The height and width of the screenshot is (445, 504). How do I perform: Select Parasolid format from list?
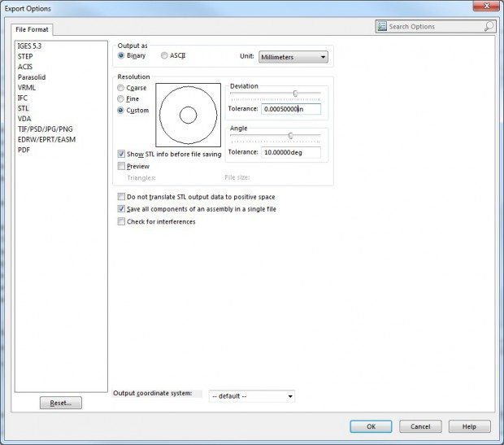(33, 77)
